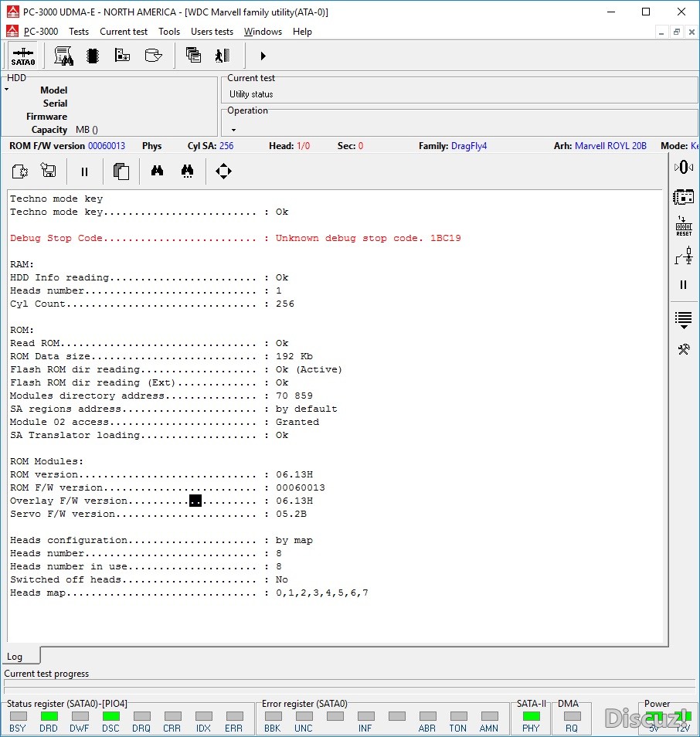Viewport: 700px width, 737px height.
Task: Click the crossed hammer and wrench icon
Action: coord(684,349)
